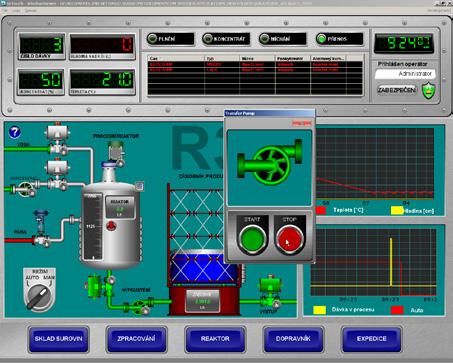Click the yellow Dávka v procesu swatch
This screenshot has width=453, height=363.
(319, 310)
